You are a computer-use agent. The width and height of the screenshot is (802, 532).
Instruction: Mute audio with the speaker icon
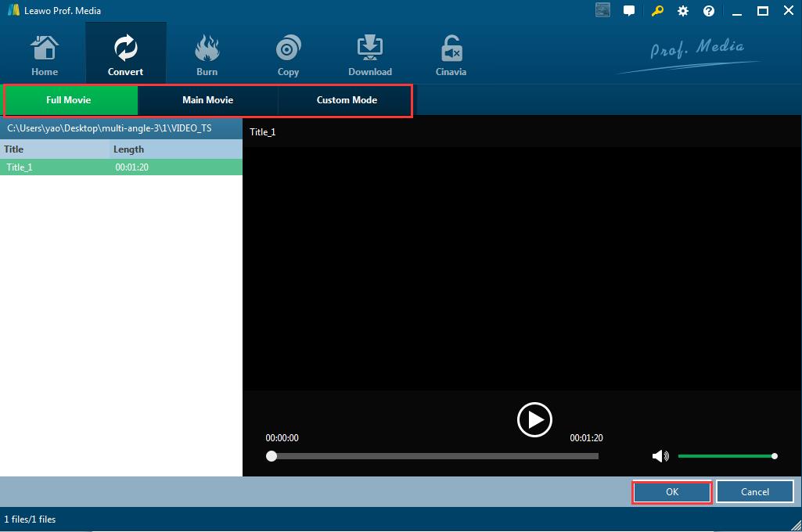(x=660, y=456)
